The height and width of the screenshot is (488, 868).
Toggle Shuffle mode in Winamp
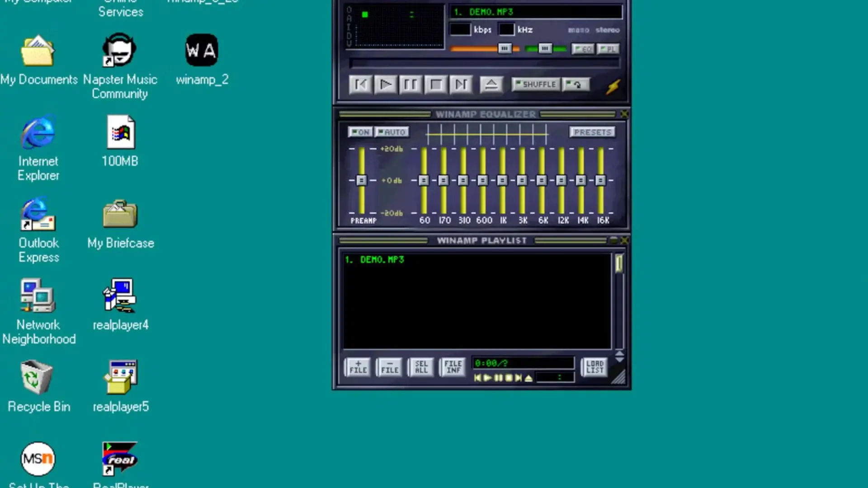tap(536, 84)
